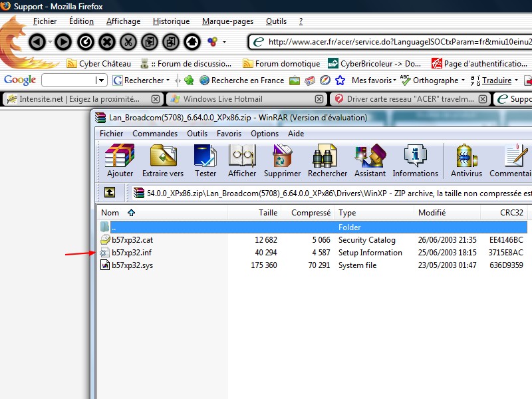The width and height of the screenshot is (532, 399).
Task: Click the Rechercher binoculars icon in WinRAR
Action: click(x=327, y=161)
